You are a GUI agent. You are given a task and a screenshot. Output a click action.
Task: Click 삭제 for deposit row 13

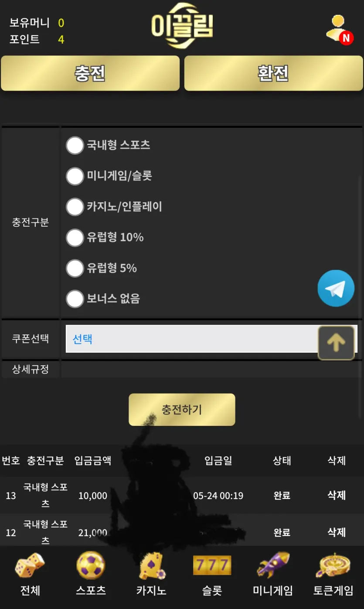(337, 495)
